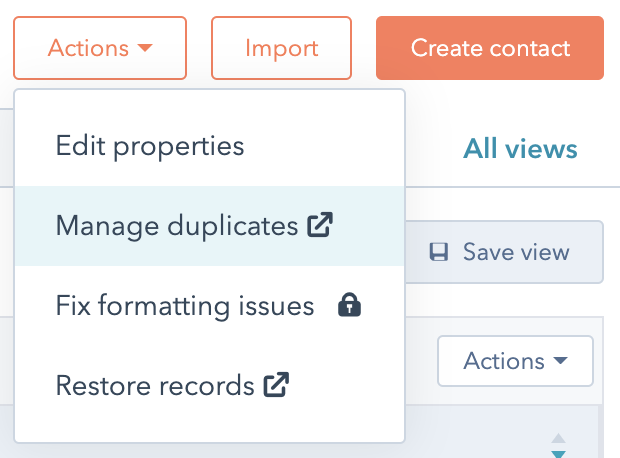The height and width of the screenshot is (458, 620).
Task: Click the external link icon beside Manage duplicates
Action: [319, 226]
